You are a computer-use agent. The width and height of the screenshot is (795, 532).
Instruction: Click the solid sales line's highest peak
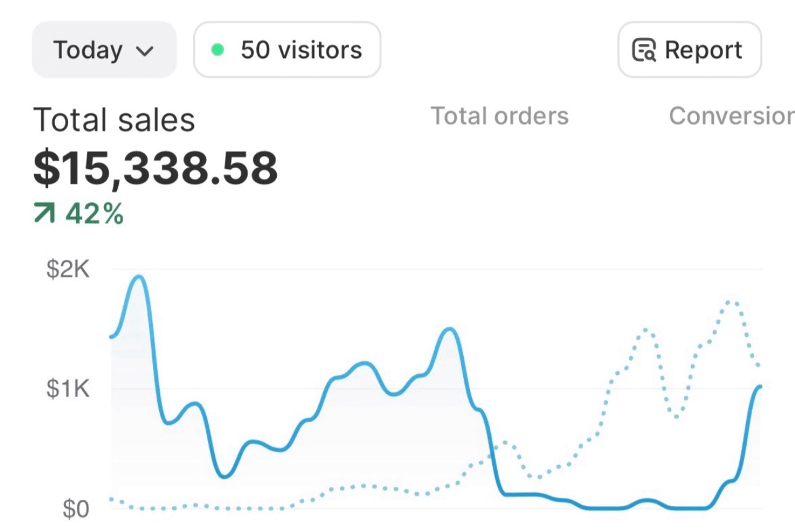coord(139,277)
